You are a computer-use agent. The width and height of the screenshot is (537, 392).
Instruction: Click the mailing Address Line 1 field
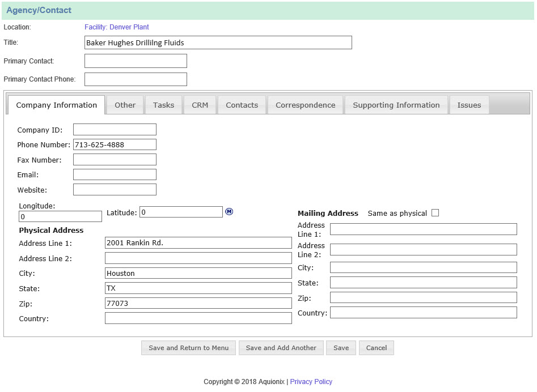click(424, 229)
